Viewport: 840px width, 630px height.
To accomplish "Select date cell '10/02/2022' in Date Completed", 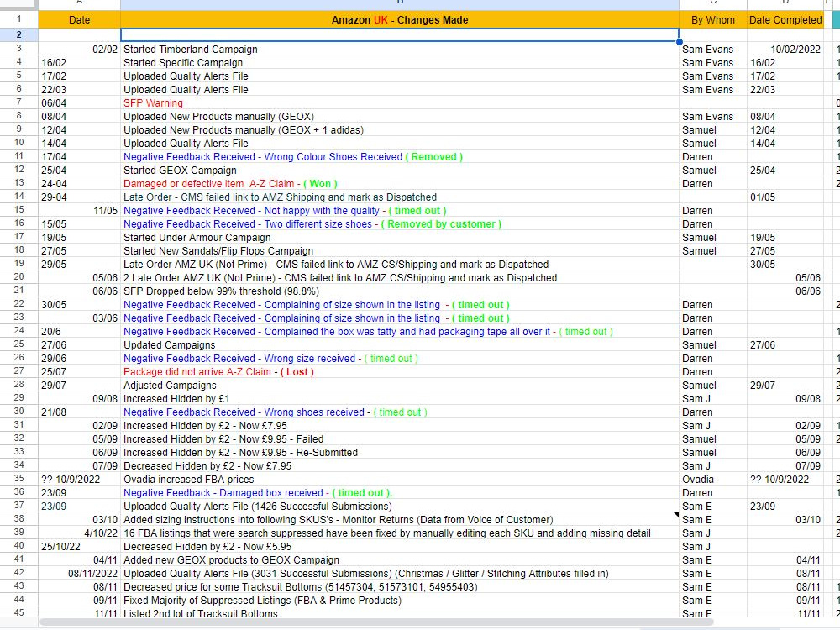I will click(x=785, y=50).
